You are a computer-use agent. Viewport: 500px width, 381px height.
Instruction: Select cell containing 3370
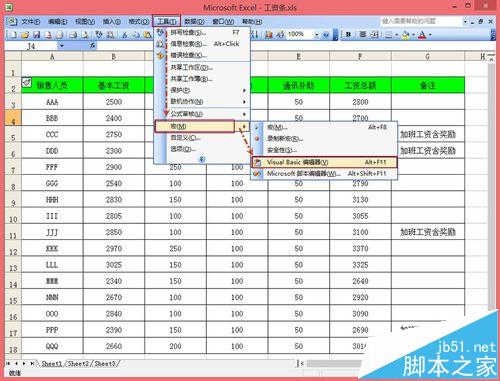pyautogui.click(x=360, y=249)
